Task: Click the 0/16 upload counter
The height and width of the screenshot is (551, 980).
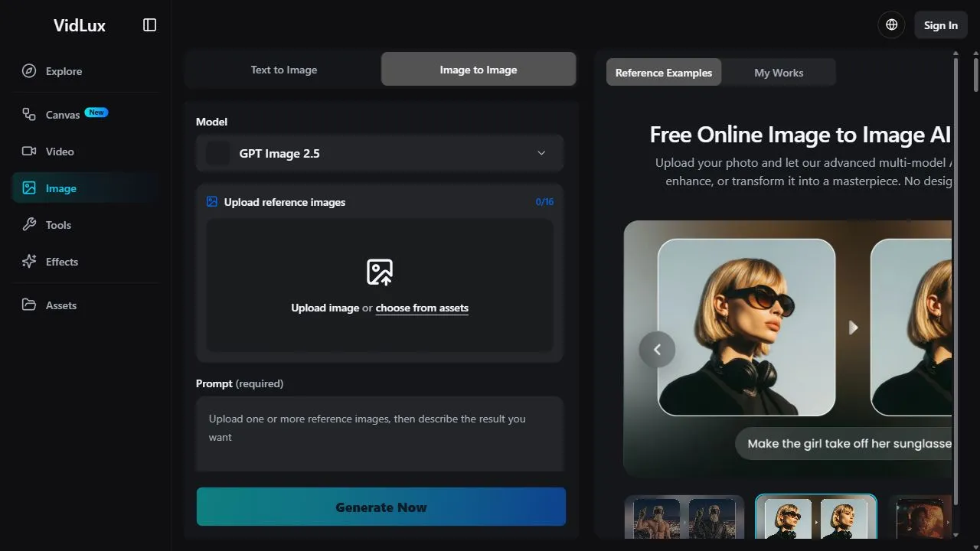Action: tap(544, 202)
